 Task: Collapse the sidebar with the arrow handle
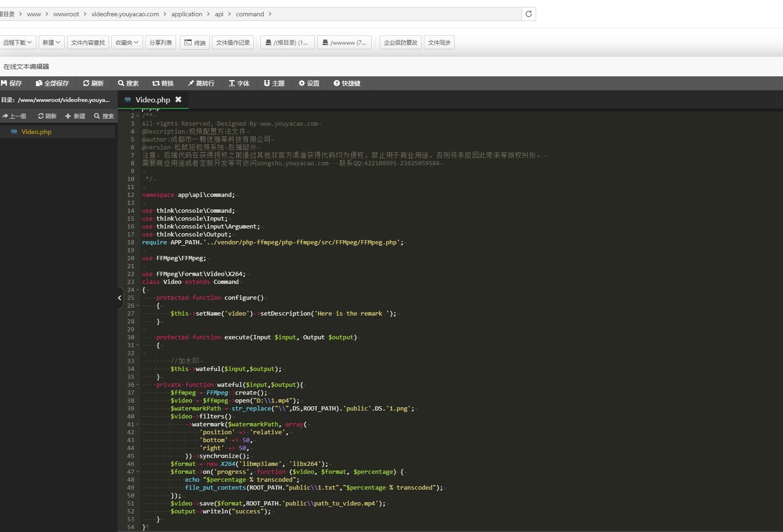[x=120, y=298]
